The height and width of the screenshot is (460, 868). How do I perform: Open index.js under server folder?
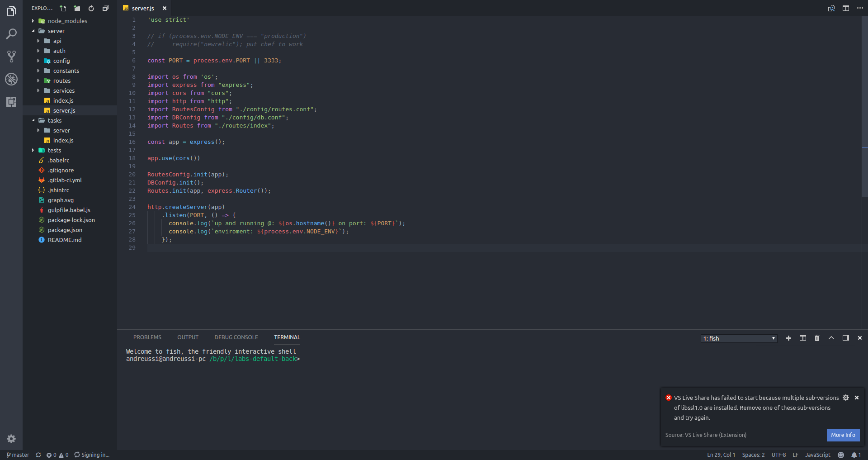pyautogui.click(x=70, y=100)
